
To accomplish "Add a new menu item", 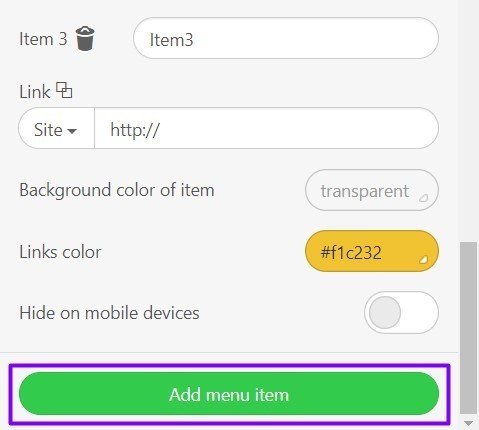I will click(x=229, y=394).
